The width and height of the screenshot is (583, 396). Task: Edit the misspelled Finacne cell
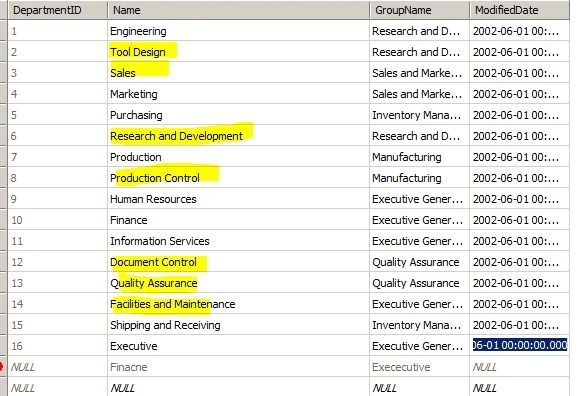pyautogui.click(x=238, y=367)
